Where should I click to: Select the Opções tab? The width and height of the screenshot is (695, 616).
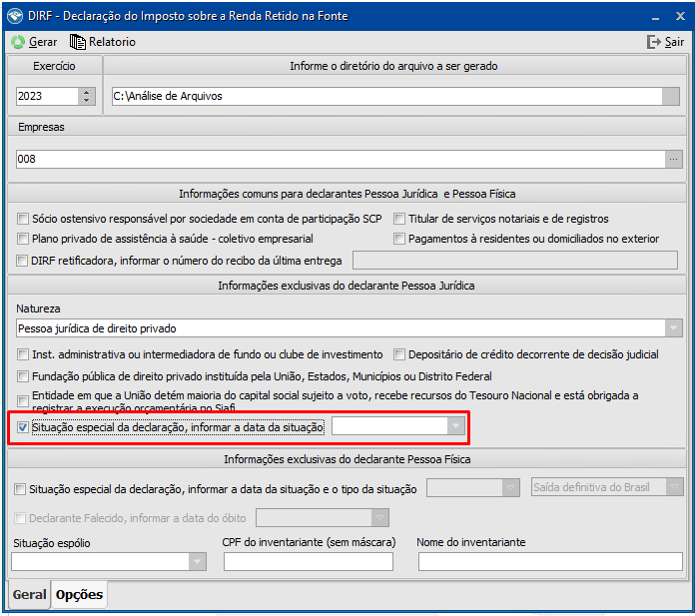pos(79,595)
